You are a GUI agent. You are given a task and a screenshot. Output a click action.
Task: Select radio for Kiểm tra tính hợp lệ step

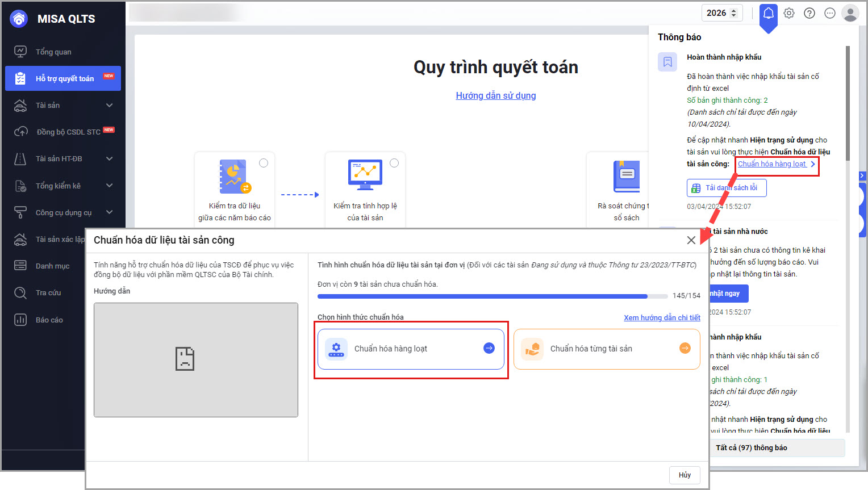[394, 163]
